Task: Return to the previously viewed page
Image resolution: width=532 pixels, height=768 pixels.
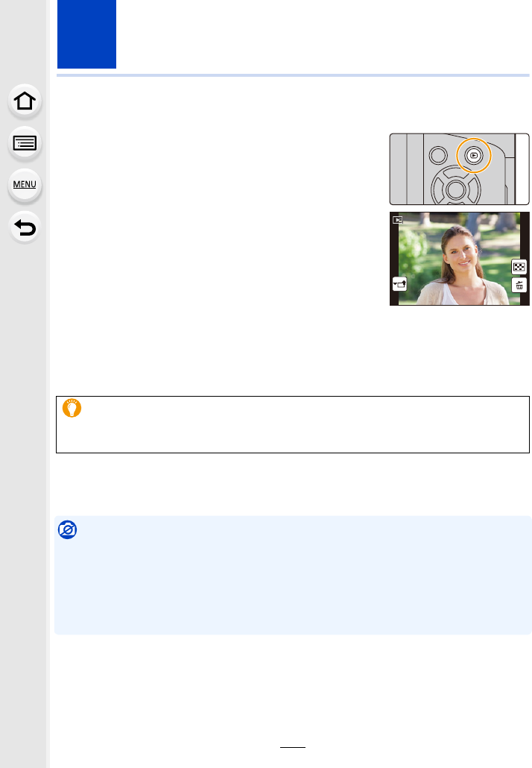Action: (25, 226)
